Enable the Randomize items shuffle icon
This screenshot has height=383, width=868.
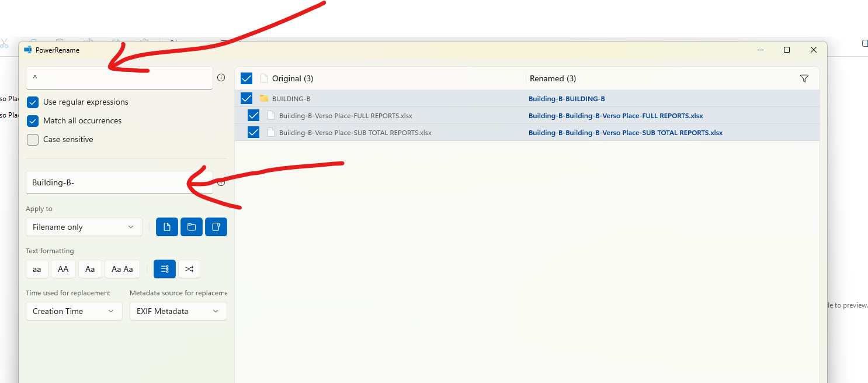coord(189,269)
